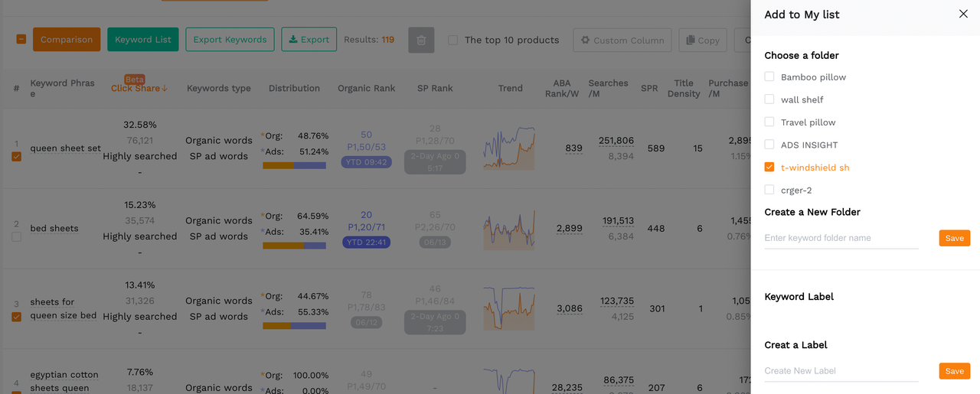Check the wall shelf folder
This screenshot has height=394, width=980.
[769, 99]
